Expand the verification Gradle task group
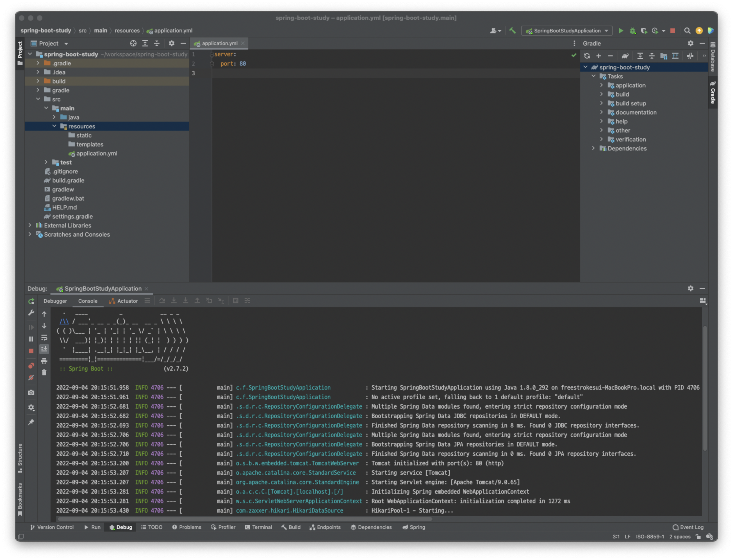The image size is (733, 560). point(601,139)
